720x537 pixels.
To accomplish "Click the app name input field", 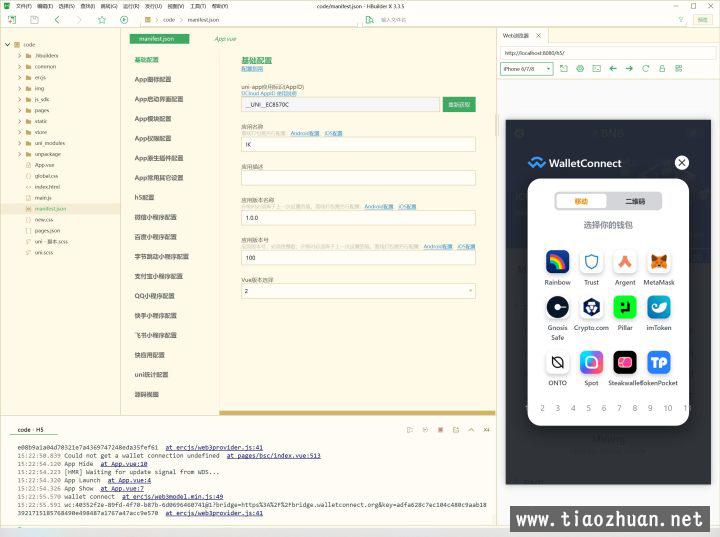I will click(358, 144).
